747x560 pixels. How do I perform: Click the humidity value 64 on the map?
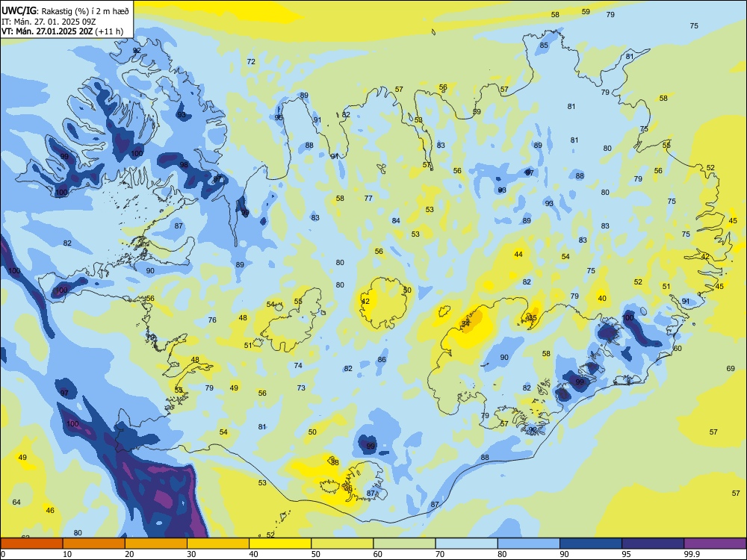16,502
